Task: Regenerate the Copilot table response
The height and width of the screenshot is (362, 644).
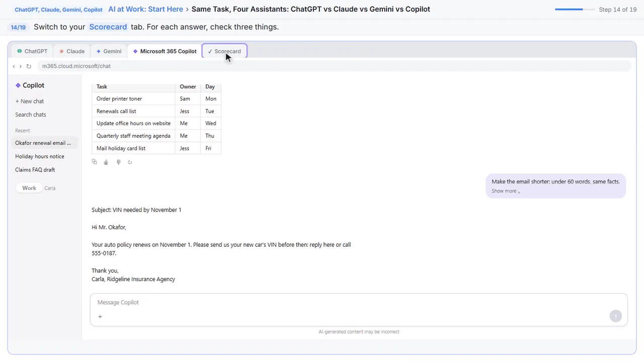Action: click(130, 162)
